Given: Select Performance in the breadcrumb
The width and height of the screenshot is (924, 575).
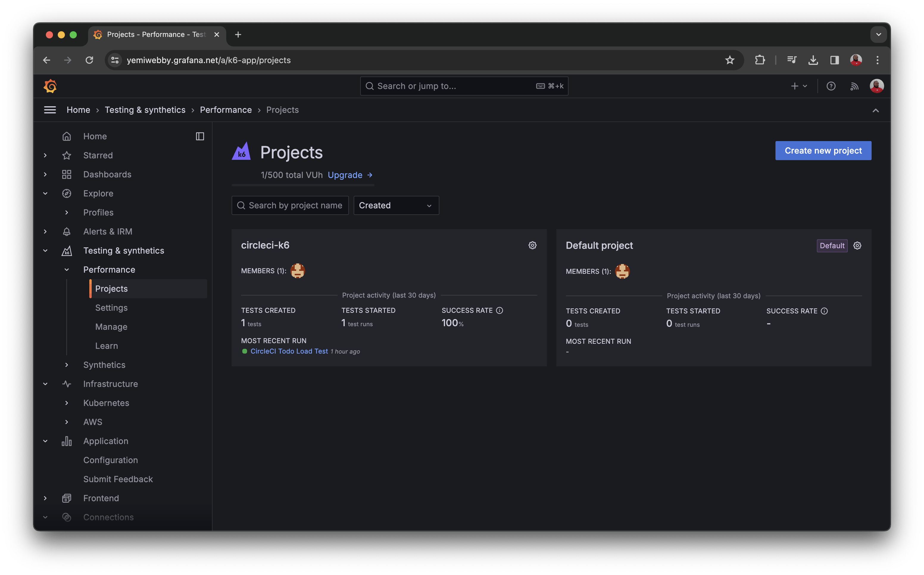Looking at the screenshot, I should 226,110.
